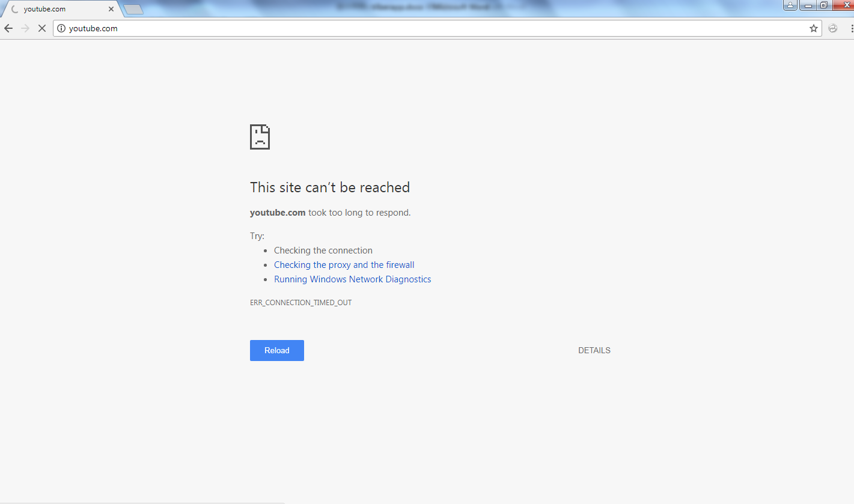Bookmark this page with the star icon
This screenshot has height=504, width=854.
pyautogui.click(x=814, y=28)
